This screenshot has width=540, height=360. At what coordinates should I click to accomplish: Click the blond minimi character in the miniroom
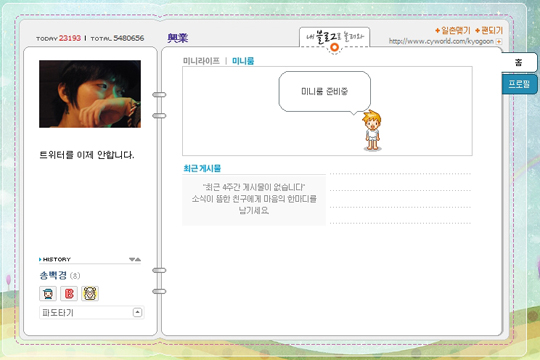click(x=372, y=130)
